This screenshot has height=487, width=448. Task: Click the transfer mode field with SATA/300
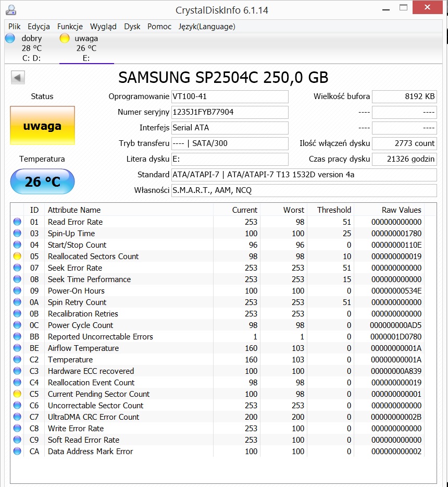tap(230, 143)
